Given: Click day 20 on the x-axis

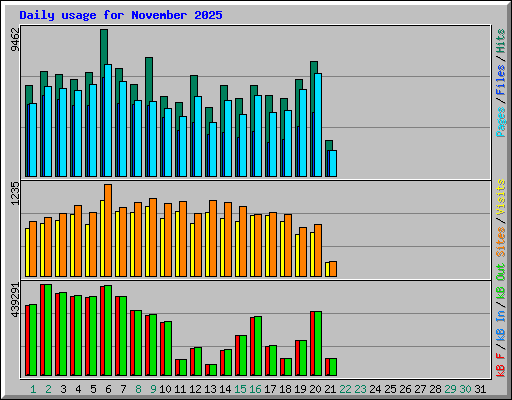Looking at the screenshot, I should click(x=315, y=389).
